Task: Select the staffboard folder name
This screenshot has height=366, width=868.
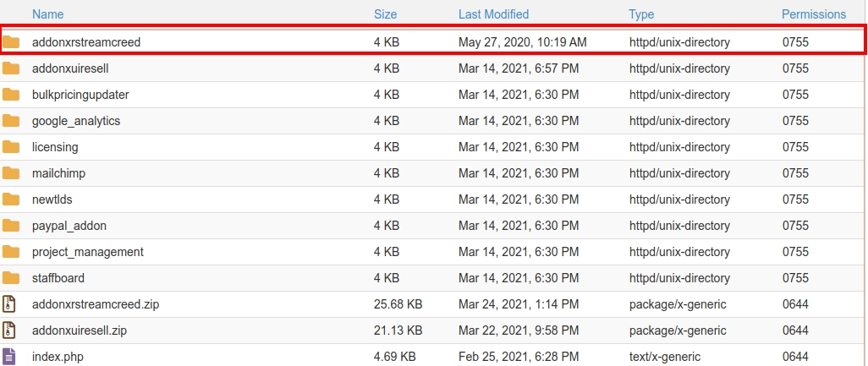Action: [58, 278]
